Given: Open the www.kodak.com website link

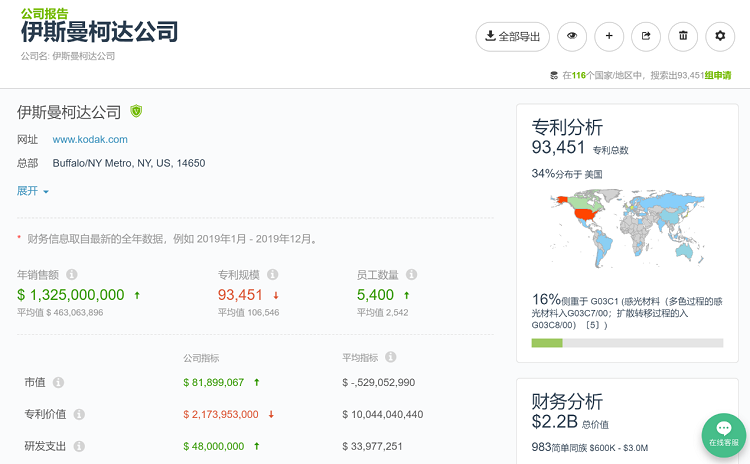Looking at the screenshot, I should pos(90,140).
